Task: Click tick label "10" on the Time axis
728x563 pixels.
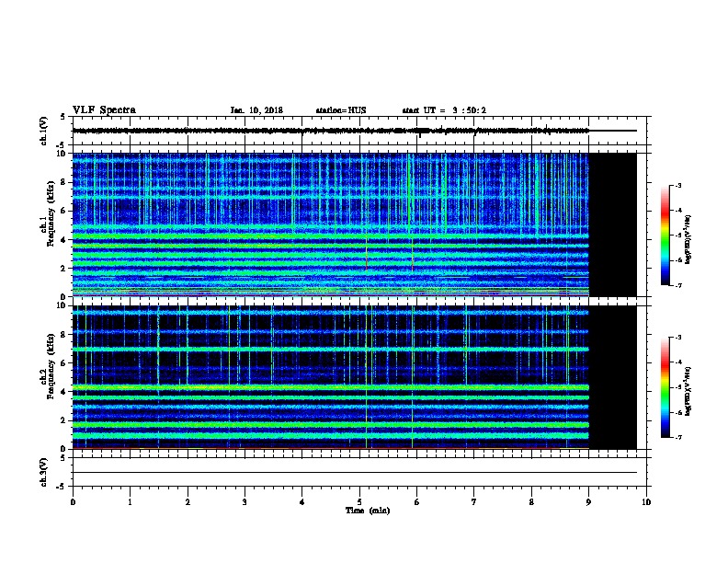Action: [x=646, y=502]
